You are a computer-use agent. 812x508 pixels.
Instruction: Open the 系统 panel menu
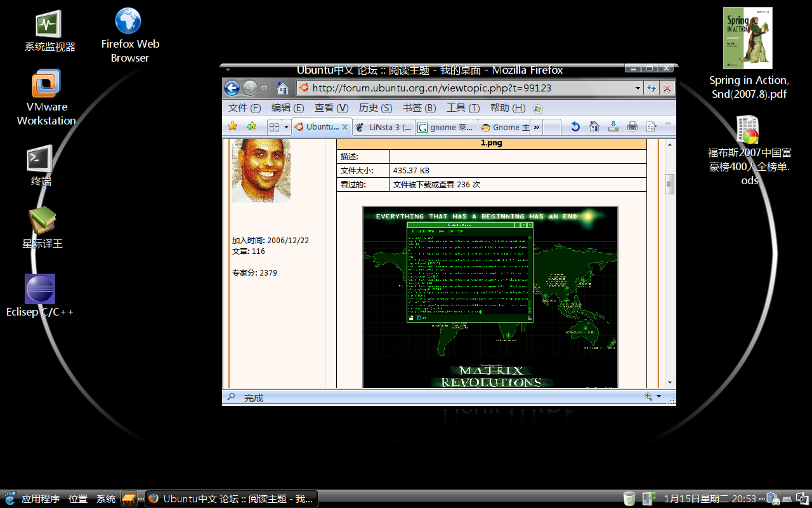(106, 499)
